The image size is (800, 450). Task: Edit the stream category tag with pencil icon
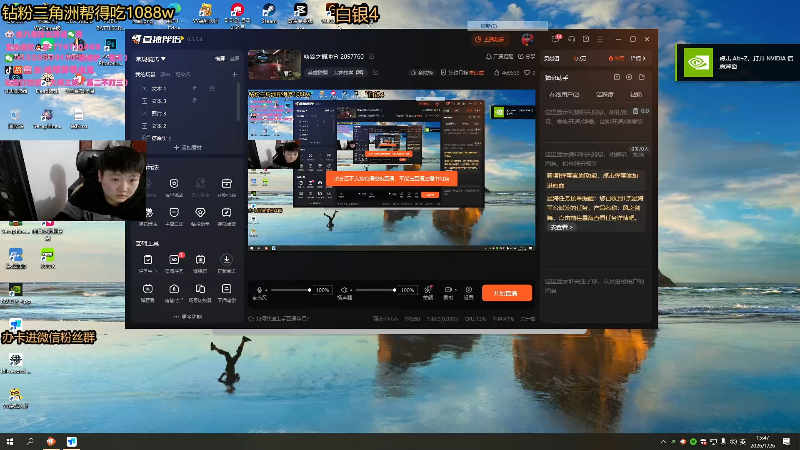[x=376, y=72]
